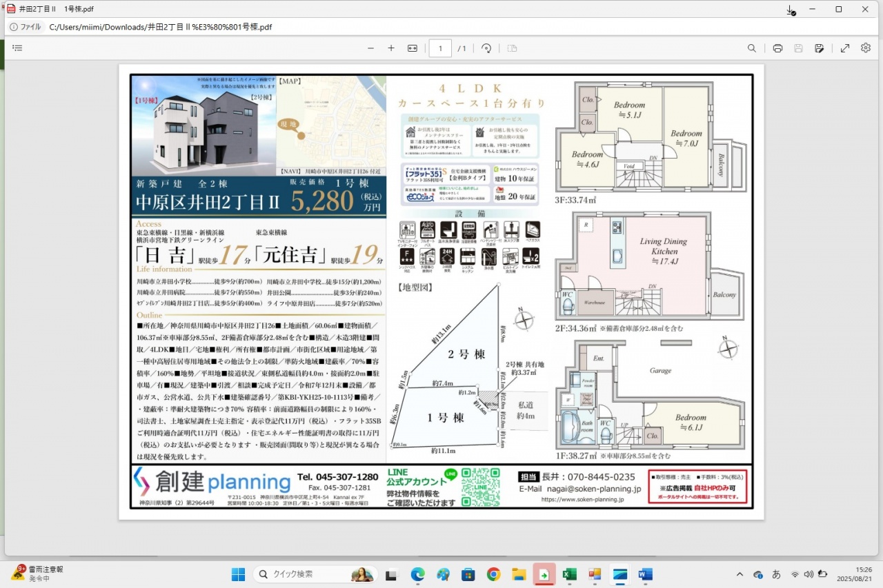Enter full screen mode
Image resolution: width=883 pixels, height=588 pixels.
tap(845, 48)
